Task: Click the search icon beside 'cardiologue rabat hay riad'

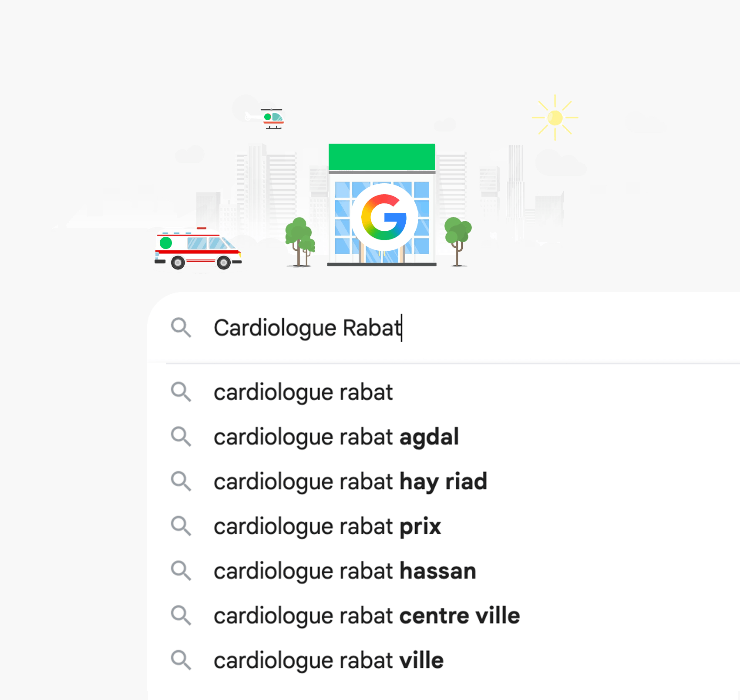Action: pyautogui.click(x=182, y=481)
